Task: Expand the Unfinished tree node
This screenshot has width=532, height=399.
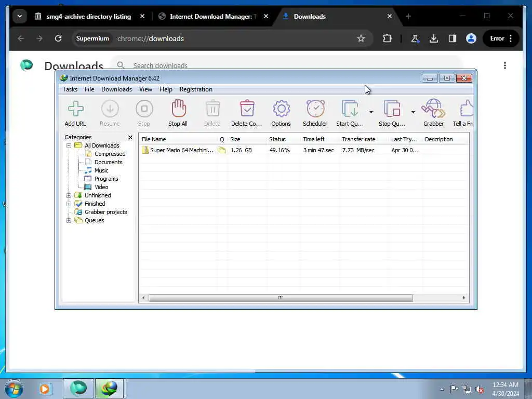Action: (69, 195)
